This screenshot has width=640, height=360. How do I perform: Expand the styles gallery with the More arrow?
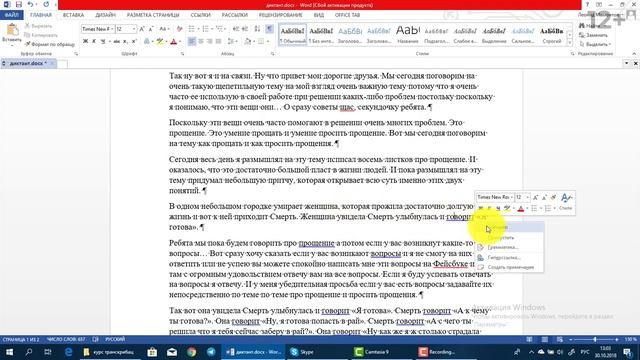point(570,42)
